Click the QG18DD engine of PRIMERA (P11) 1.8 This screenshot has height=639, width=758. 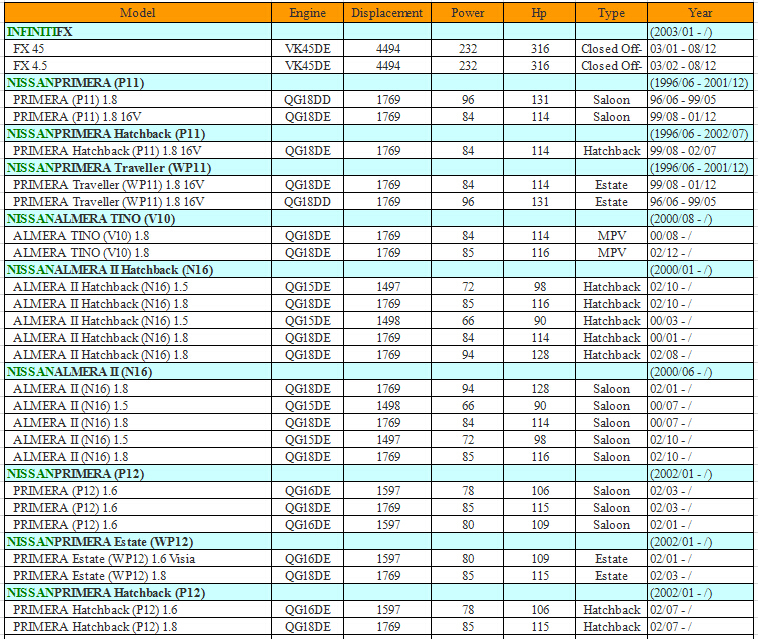[307, 100]
